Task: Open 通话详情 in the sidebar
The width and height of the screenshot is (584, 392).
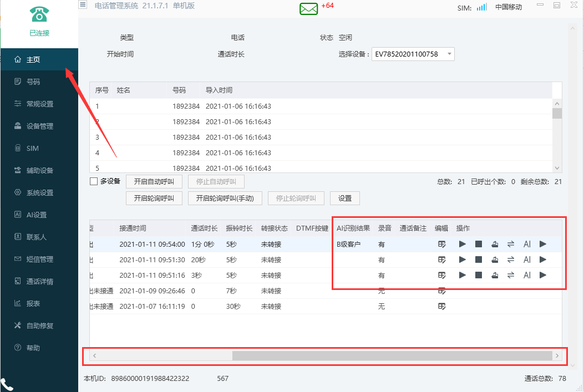Action: [x=39, y=282]
